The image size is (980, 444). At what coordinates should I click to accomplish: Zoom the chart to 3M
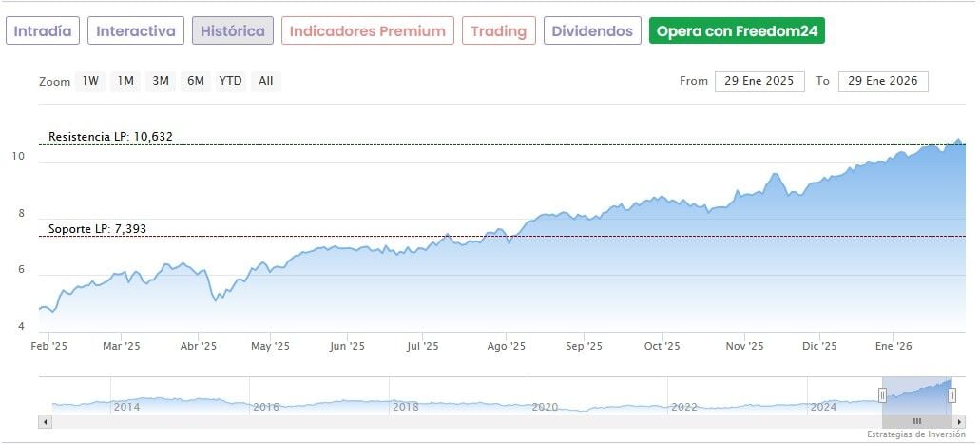tap(161, 81)
